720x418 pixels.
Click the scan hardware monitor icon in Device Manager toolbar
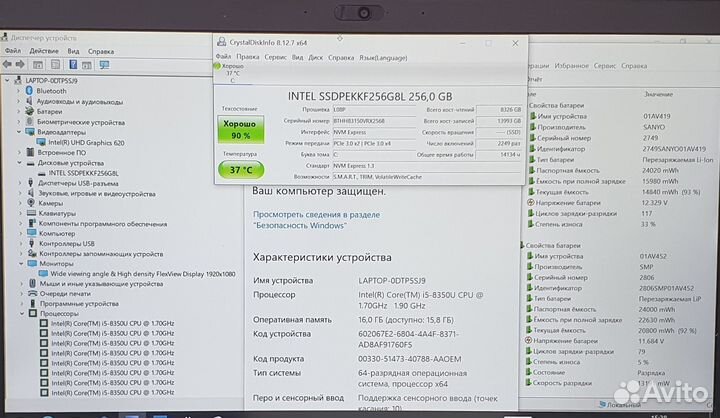pos(104,65)
